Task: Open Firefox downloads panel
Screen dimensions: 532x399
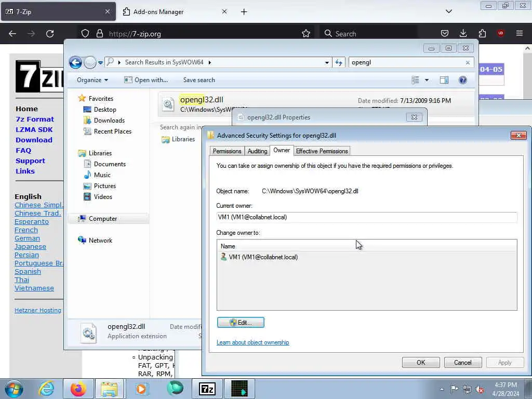Action: (463, 33)
